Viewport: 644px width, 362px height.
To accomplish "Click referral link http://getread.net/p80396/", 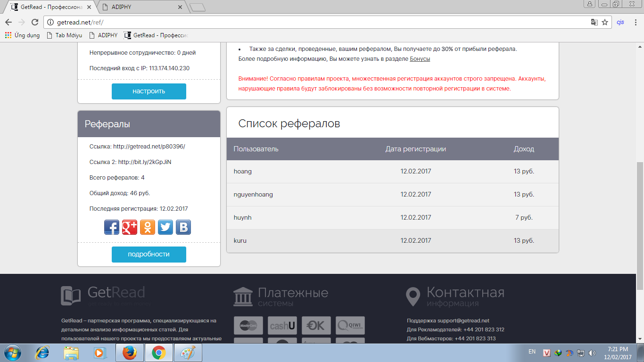I will (149, 147).
